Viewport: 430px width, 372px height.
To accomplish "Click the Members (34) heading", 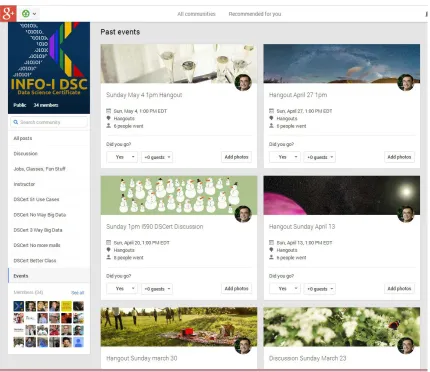I will pos(28,292).
